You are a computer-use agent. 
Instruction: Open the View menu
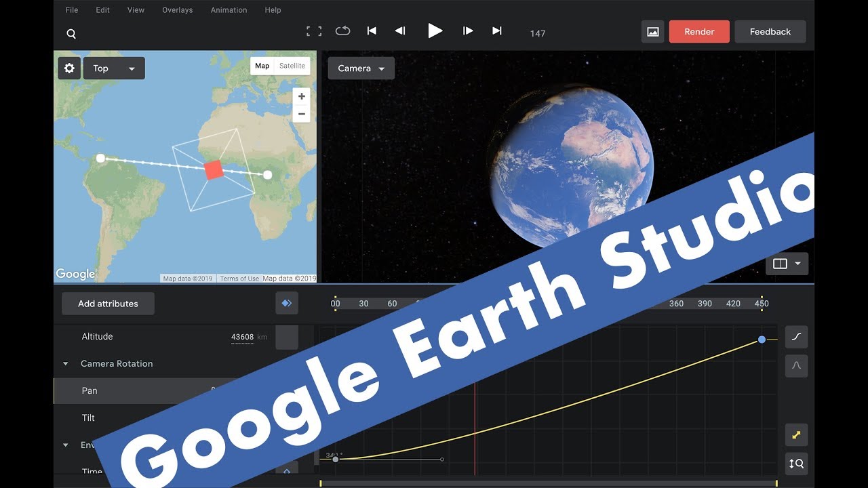[136, 10]
